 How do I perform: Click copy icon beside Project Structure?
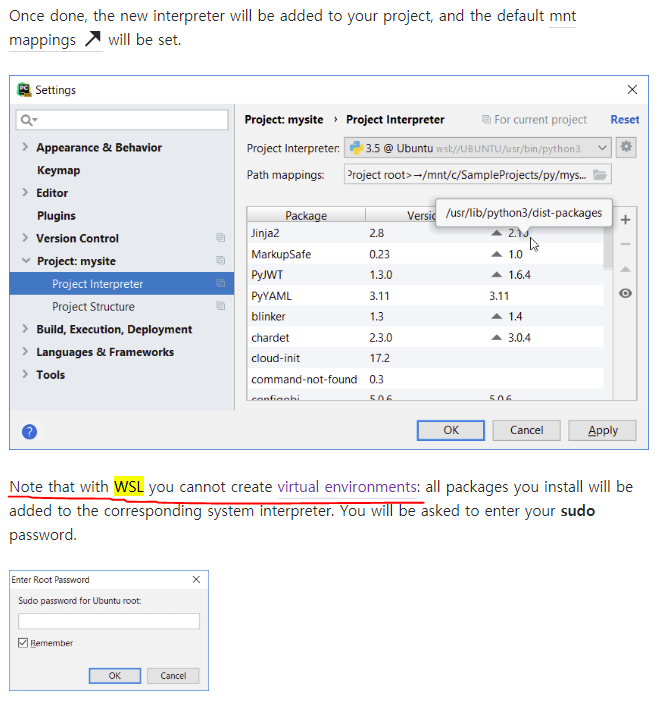[x=221, y=306]
